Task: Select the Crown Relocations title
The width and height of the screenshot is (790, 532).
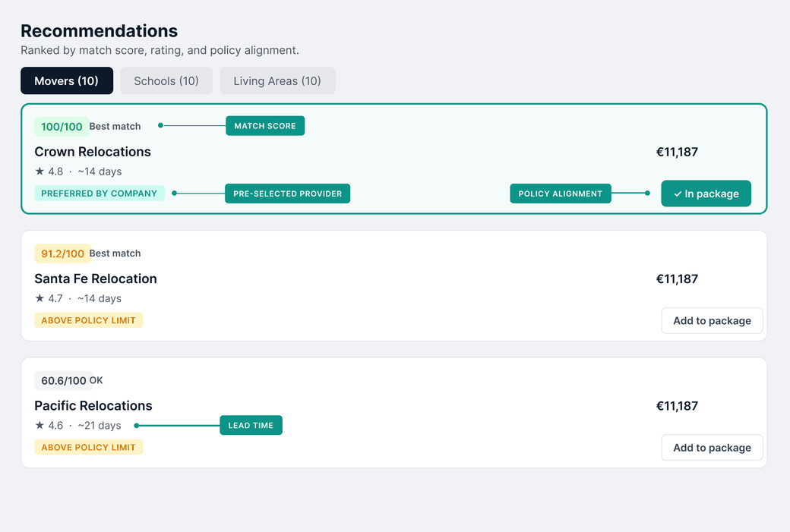Action: coord(93,152)
